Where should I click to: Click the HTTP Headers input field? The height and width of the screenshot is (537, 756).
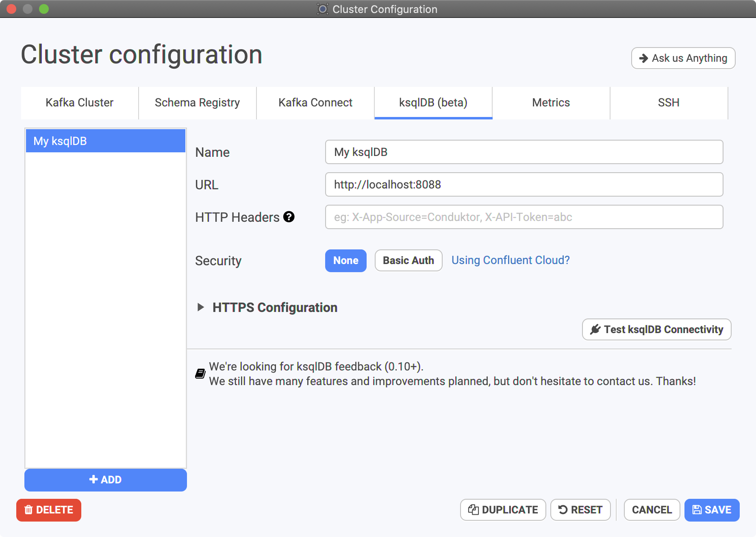[524, 217]
